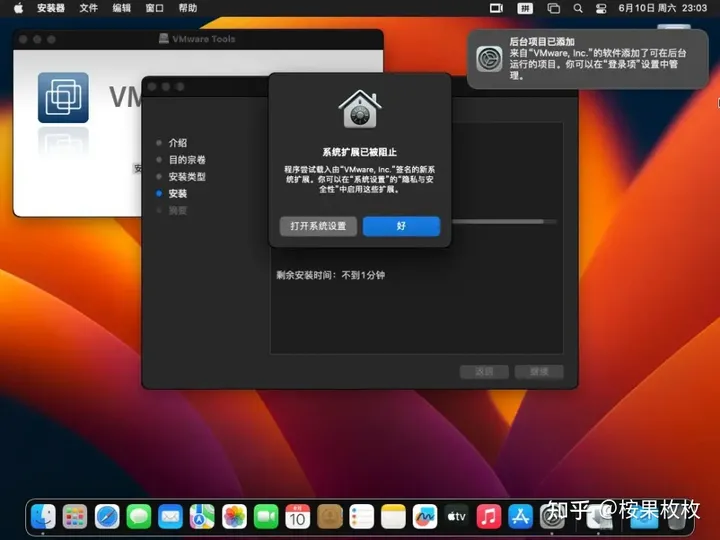
Task: Open the 窗口 menu
Action: (154, 8)
